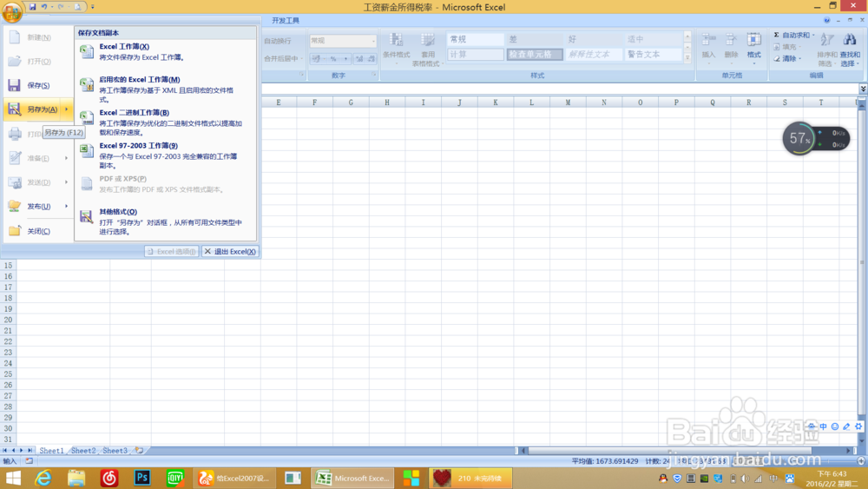
Task: Select column H header
Action: pyautogui.click(x=387, y=102)
